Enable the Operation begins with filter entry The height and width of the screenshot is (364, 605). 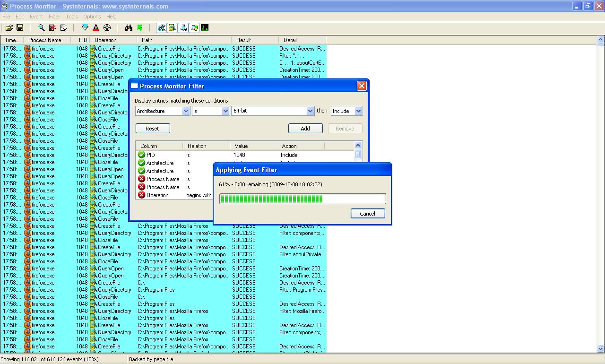141,195
